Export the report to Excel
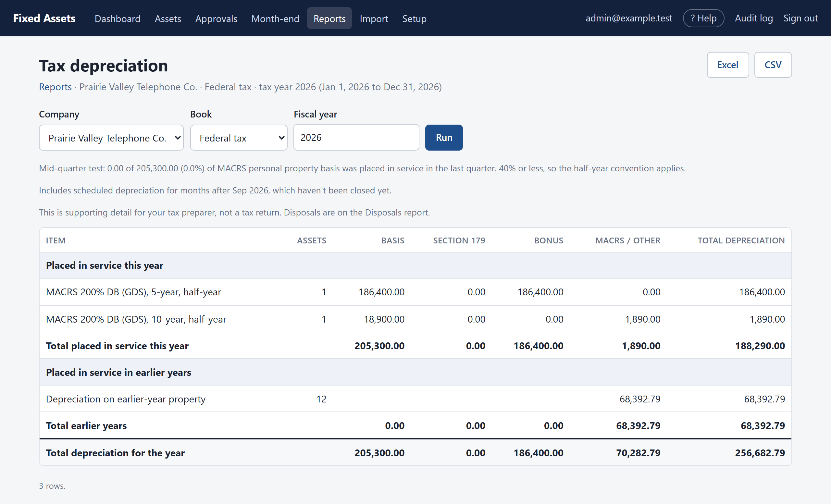The width and height of the screenshot is (831, 504). point(727,65)
